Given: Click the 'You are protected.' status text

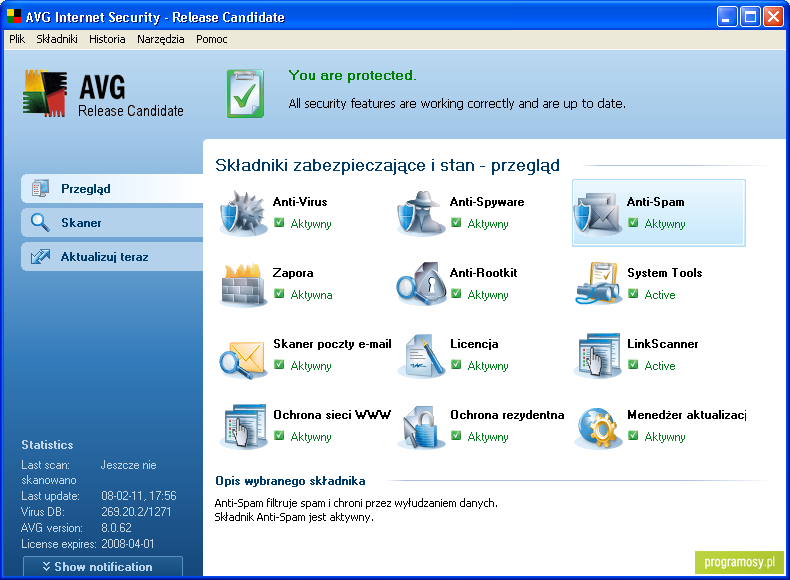Looking at the screenshot, I should click(352, 76).
